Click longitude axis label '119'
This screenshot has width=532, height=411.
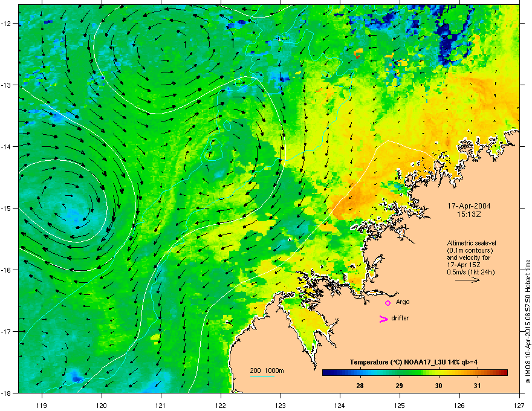click(x=42, y=405)
